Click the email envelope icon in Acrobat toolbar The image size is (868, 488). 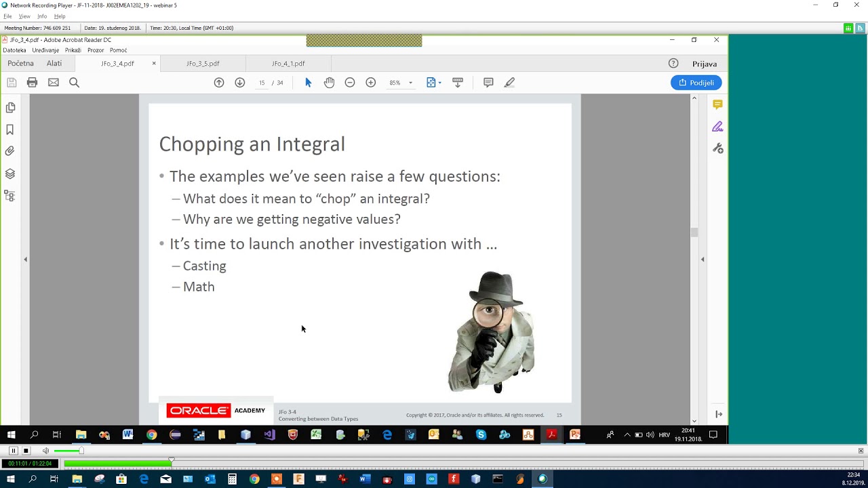(54, 83)
